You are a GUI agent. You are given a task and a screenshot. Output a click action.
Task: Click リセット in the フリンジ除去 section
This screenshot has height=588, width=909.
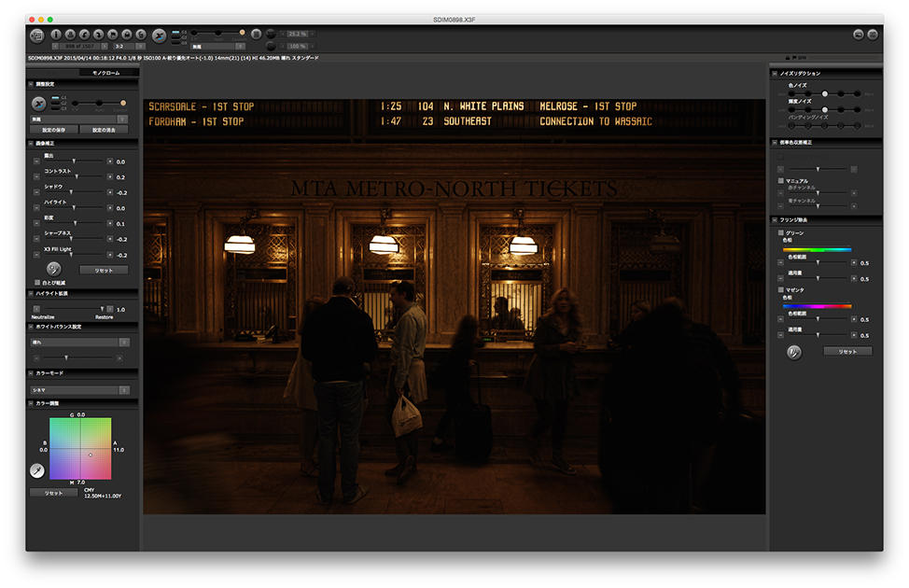pyautogui.click(x=847, y=352)
